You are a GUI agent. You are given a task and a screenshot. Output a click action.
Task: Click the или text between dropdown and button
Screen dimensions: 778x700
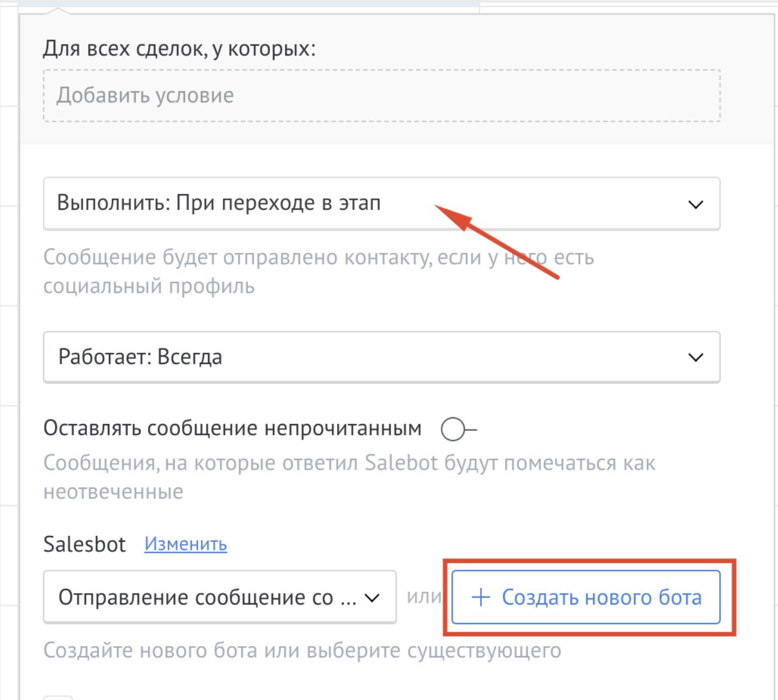(x=424, y=596)
